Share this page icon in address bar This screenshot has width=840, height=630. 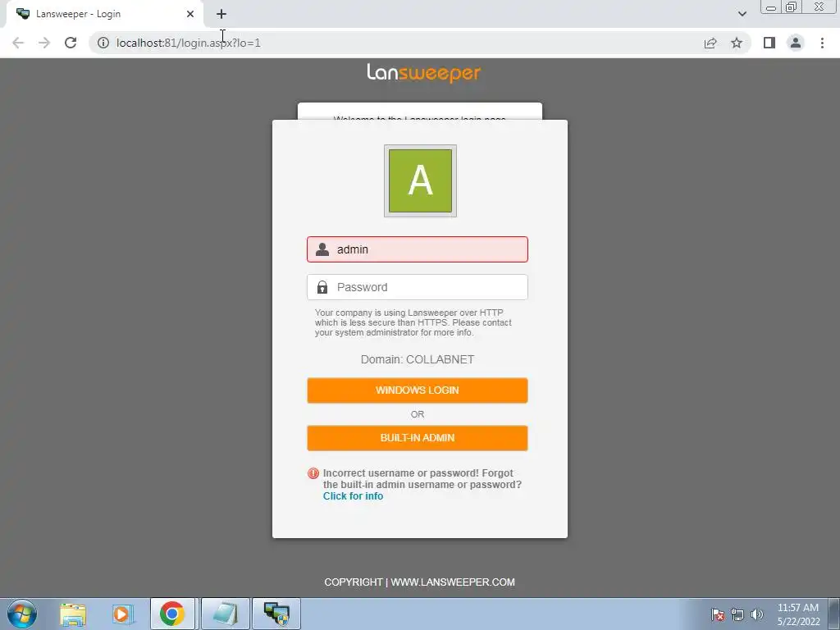(x=710, y=43)
